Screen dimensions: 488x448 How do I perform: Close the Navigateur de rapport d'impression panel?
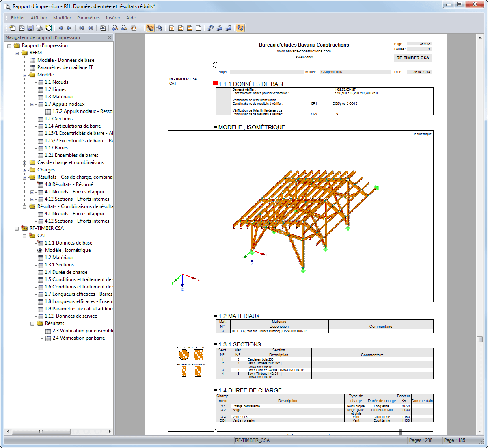click(x=110, y=37)
